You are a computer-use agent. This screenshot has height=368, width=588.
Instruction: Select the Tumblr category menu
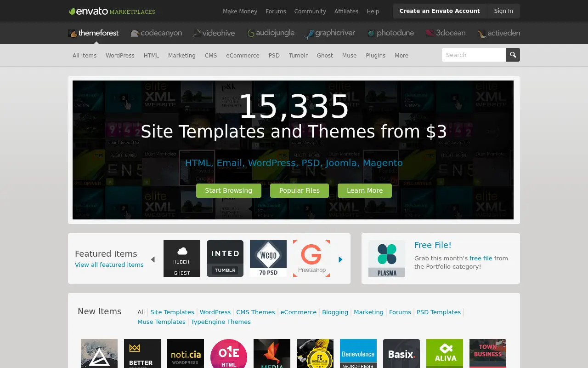click(298, 55)
